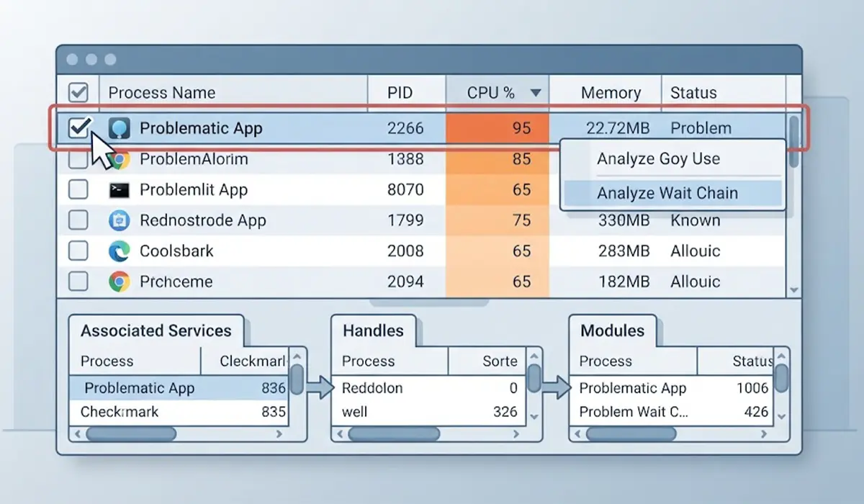864x504 pixels.
Task: Check the Problemlit App checkbox
Action: 78,190
